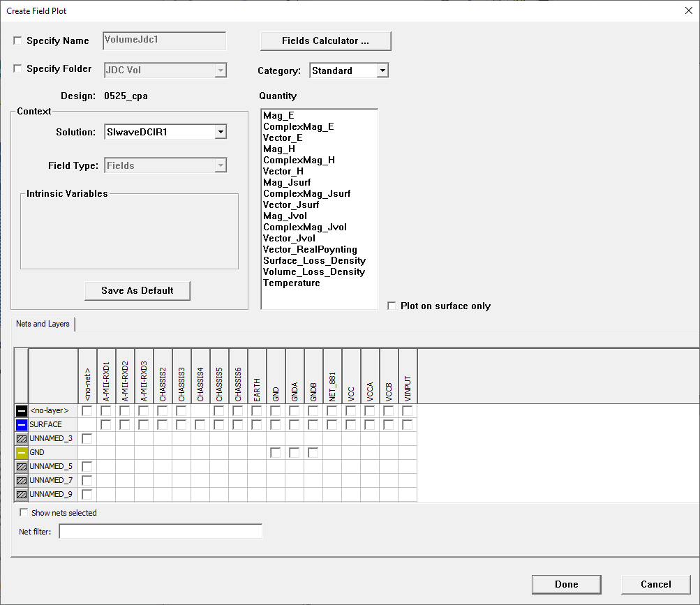Check the EARTH checkbox in <no-layer> row
The image size is (700, 605).
point(256,410)
